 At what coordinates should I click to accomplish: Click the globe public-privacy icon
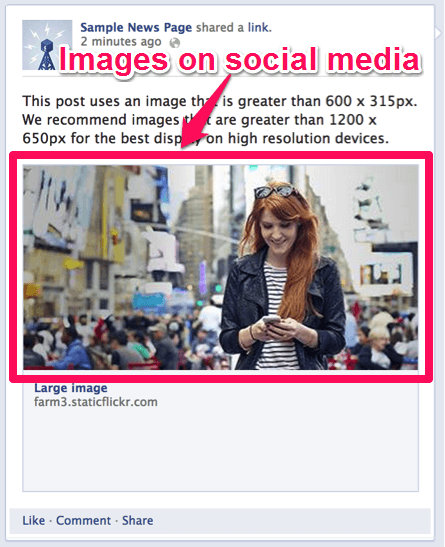click(x=174, y=43)
